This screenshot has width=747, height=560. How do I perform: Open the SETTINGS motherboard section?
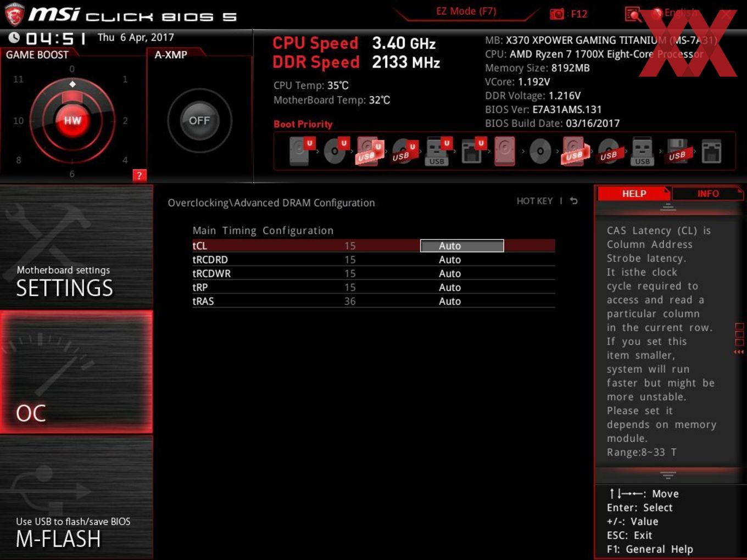76,247
